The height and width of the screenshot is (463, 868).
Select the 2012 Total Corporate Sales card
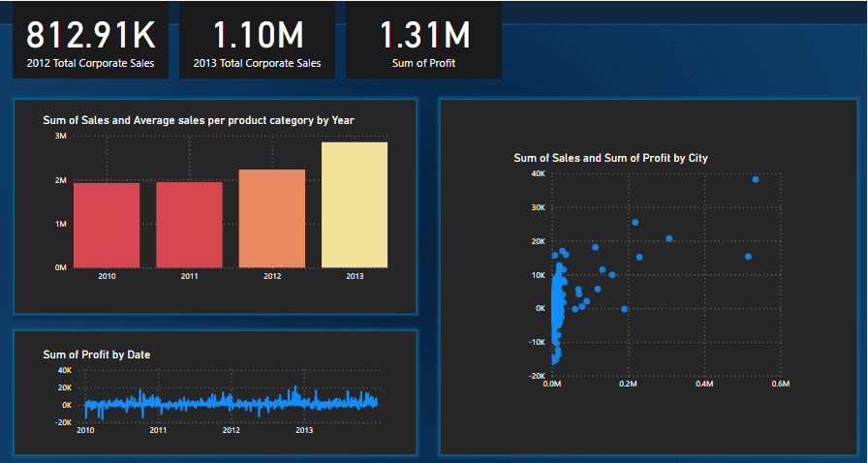(x=90, y=40)
